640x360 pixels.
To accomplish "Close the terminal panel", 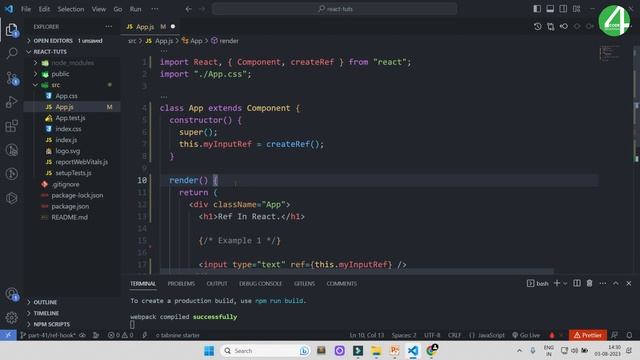I will coord(629,283).
